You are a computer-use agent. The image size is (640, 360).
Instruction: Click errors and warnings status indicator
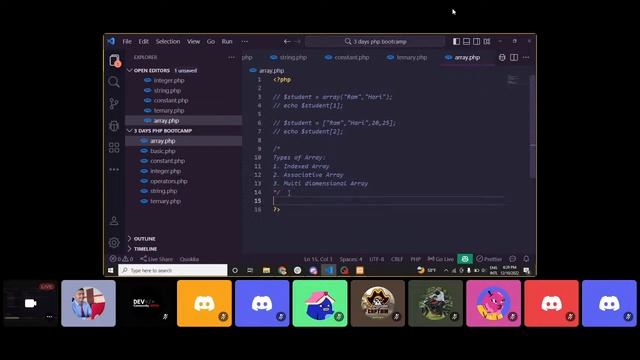click(121, 259)
